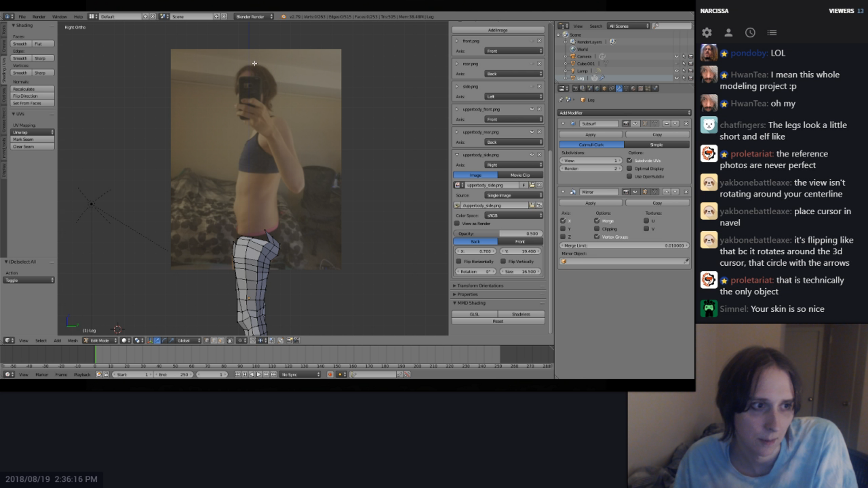Remove the Subsurf modifier
The width and height of the screenshot is (868, 488).
(x=686, y=123)
